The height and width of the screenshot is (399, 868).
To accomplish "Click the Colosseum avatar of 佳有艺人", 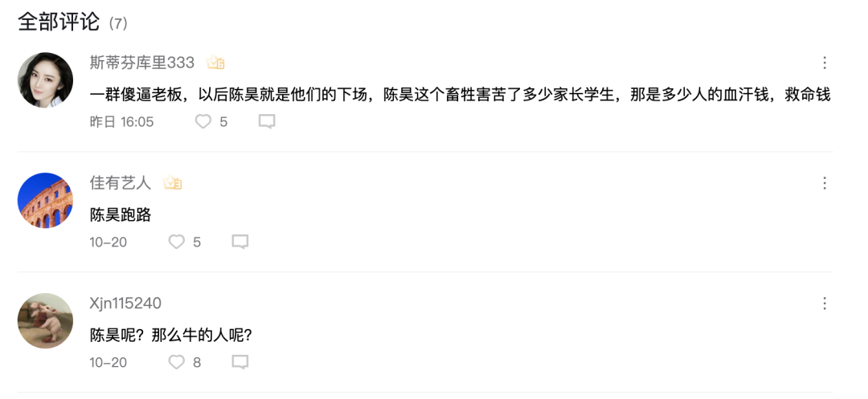I will [x=45, y=201].
